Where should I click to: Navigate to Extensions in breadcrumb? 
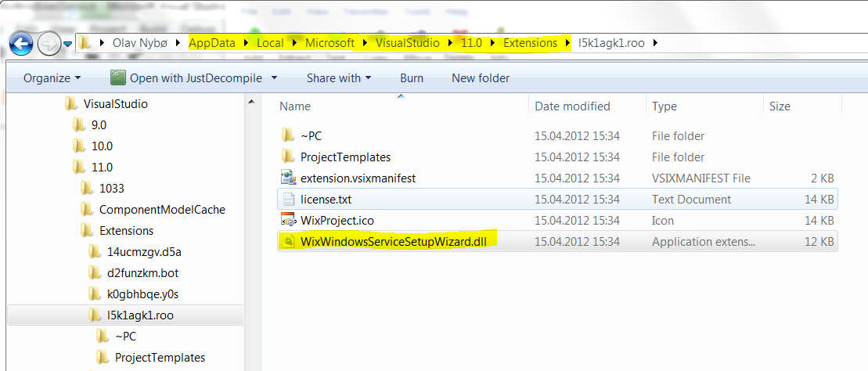531,42
